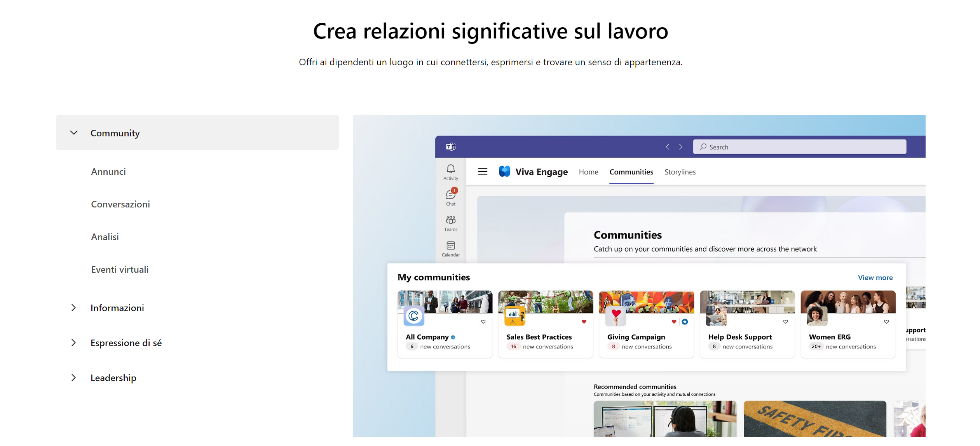The image size is (980, 446).
Task: Click the Teams people icon
Action: [450, 220]
